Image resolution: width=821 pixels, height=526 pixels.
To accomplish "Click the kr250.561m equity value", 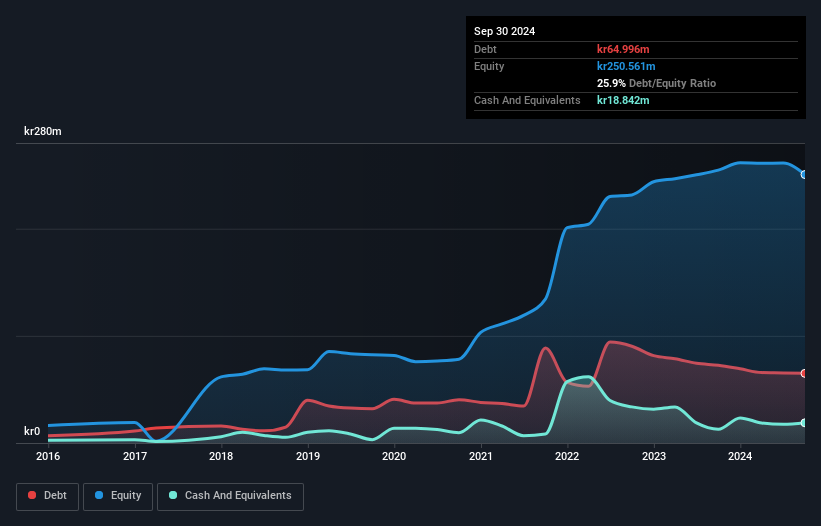I will click(x=626, y=66).
